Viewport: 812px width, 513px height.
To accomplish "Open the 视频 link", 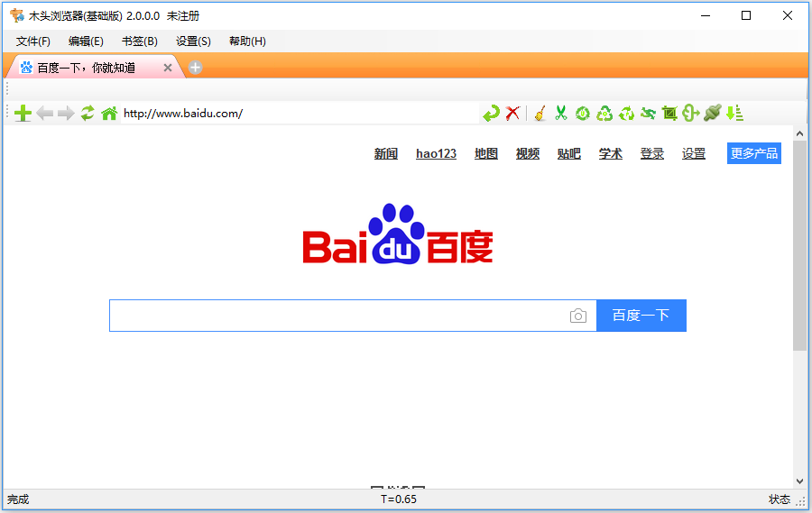I will pyautogui.click(x=528, y=154).
